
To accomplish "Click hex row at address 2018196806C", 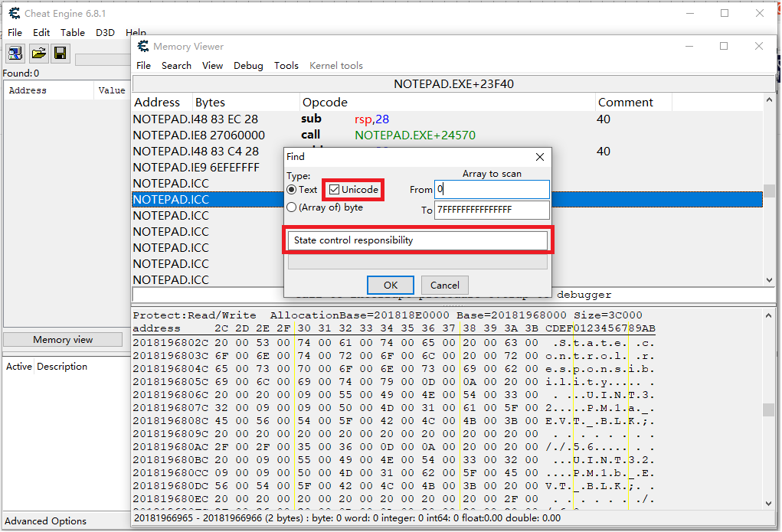I will [x=394, y=395].
